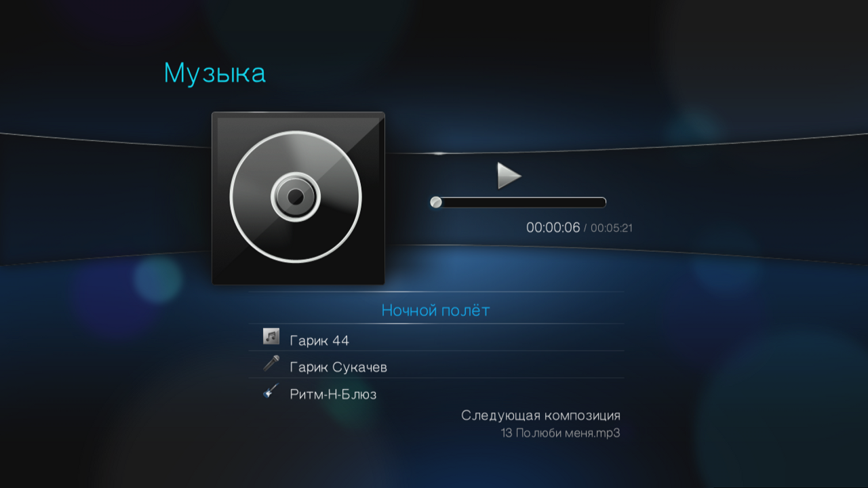The height and width of the screenshot is (488, 868).
Task: Select the Музыка heading
Action: tap(214, 73)
